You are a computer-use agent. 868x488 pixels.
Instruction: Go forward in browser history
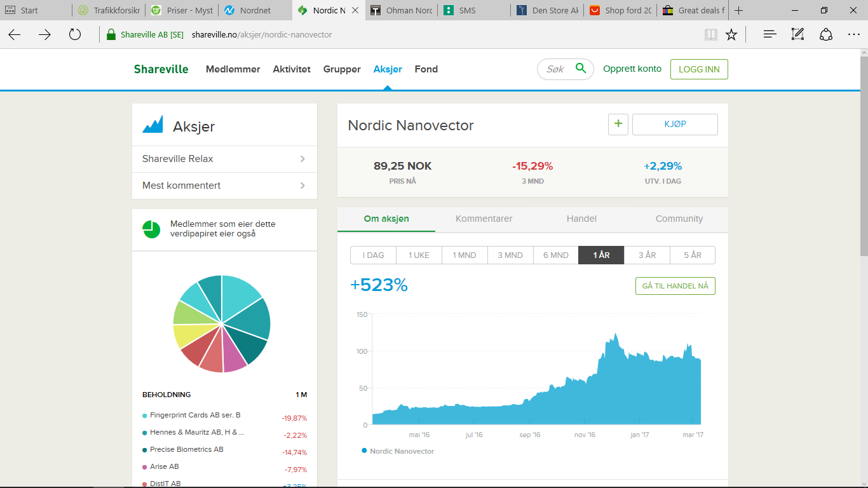44,34
